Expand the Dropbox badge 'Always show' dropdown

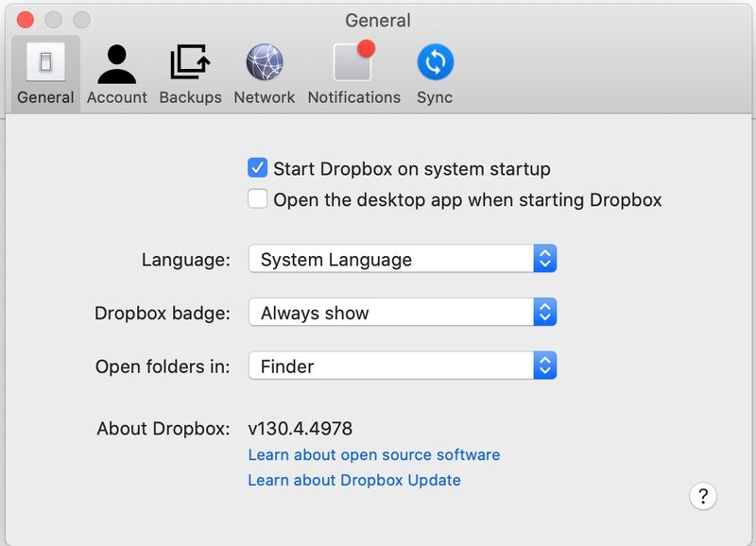[x=403, y=313]
